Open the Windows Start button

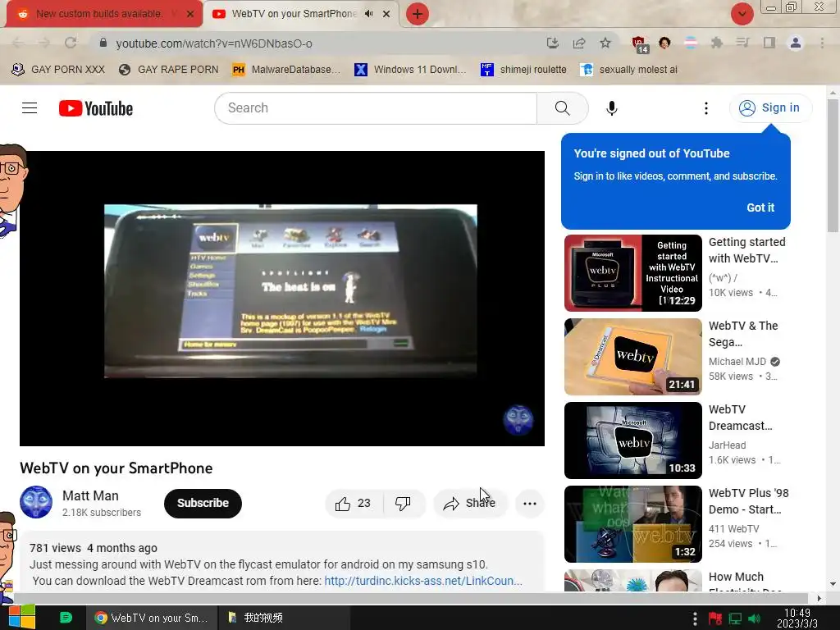click(21, 617)
